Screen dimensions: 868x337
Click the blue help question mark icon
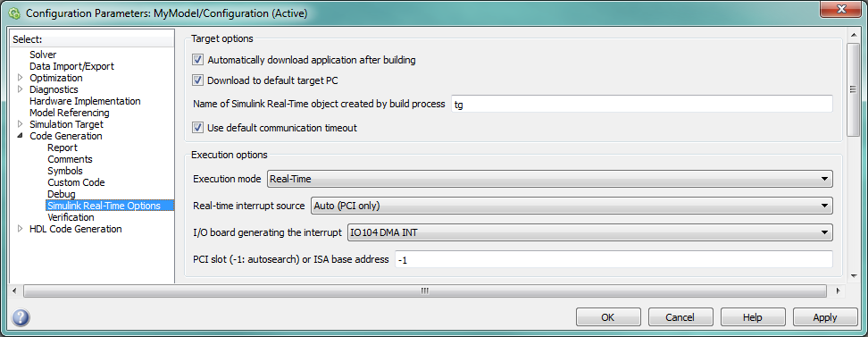click(x=21, y=317)
